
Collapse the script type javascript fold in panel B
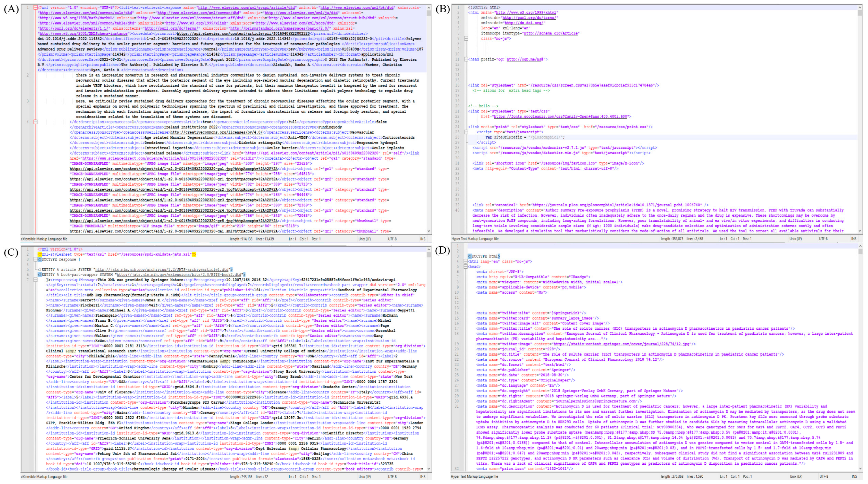[x=466, y=132]
